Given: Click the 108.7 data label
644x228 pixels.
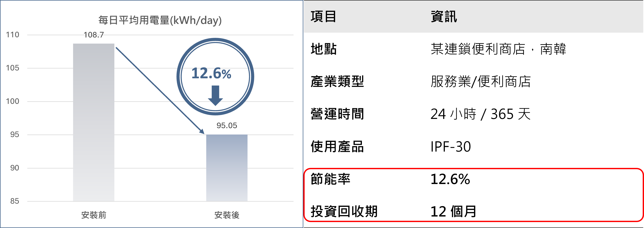Looking at the screenshot, I should click(94, 35).
